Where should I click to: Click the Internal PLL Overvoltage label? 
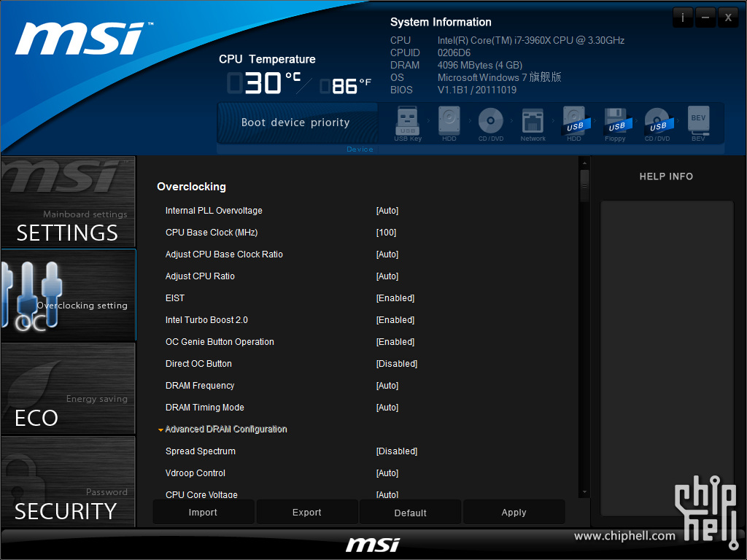[x=214, y=211]
